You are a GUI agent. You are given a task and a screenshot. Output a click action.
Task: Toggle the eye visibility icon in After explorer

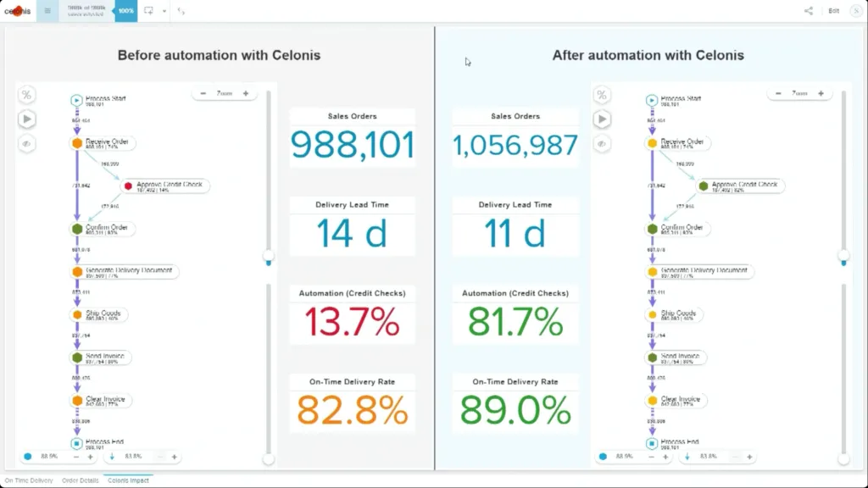click(602, 144)
